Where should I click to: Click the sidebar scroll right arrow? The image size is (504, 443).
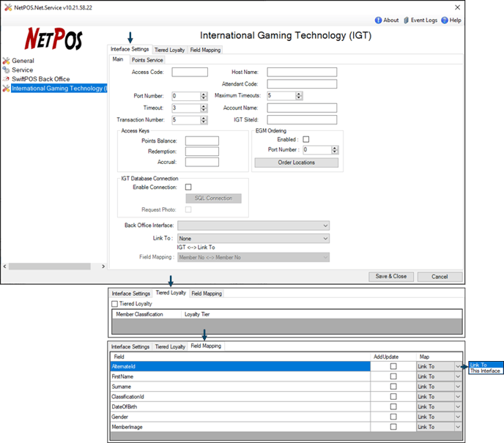(x=103, y=267)
